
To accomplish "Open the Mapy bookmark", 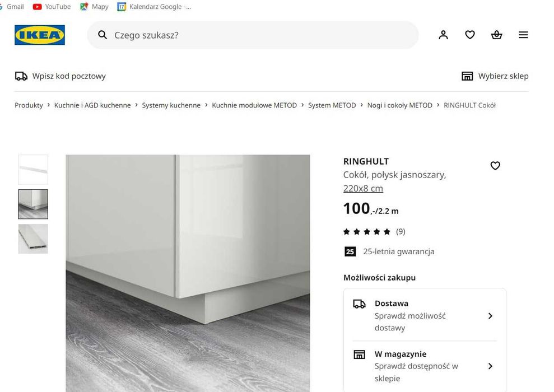I will 94,7.
